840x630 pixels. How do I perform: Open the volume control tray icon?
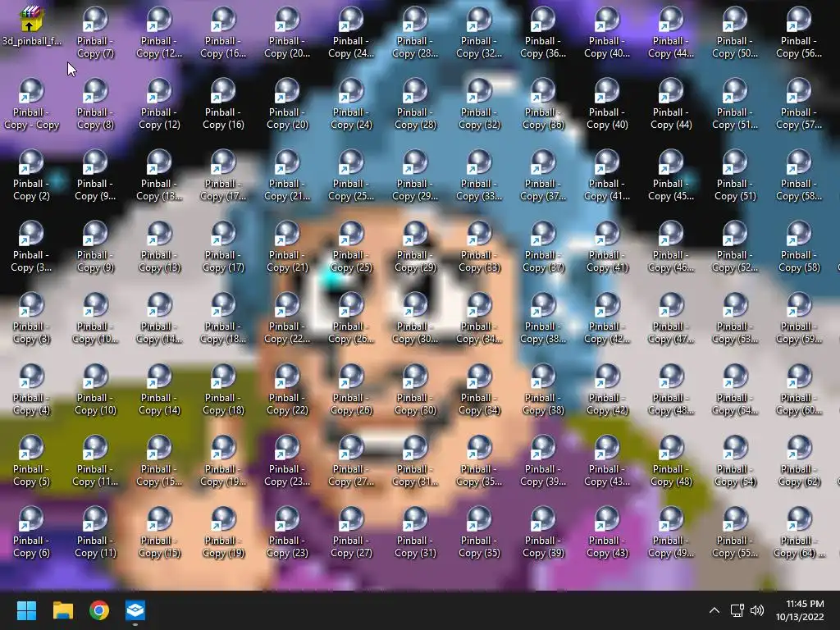757,610
